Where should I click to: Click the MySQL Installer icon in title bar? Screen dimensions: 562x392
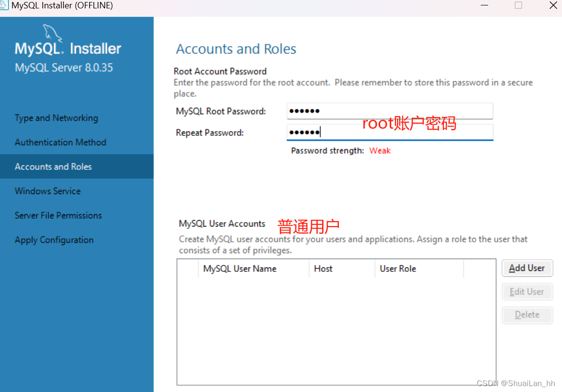[5, 5]
